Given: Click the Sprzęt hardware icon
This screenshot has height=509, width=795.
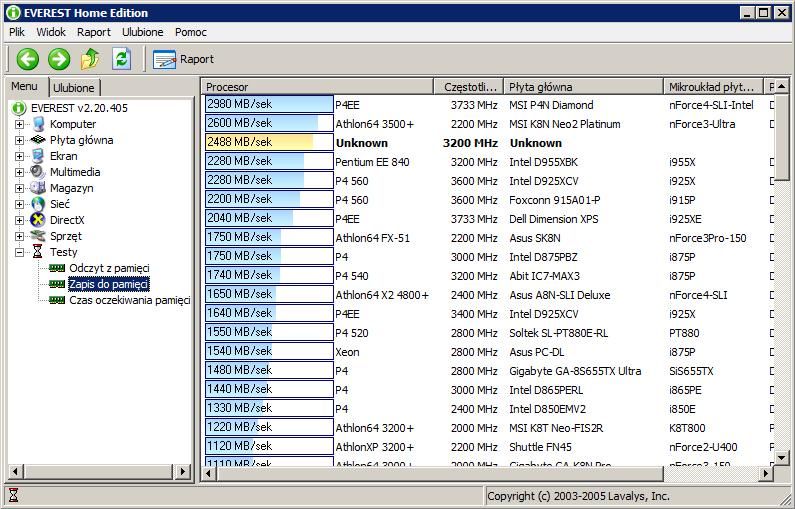Looking at the screenshot, I should point(38,236).
